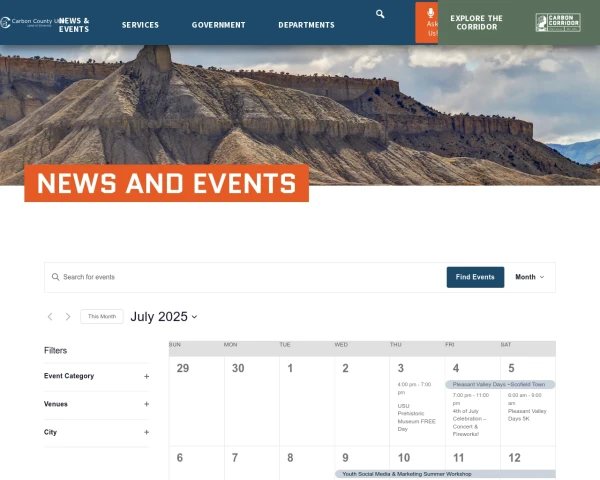This screenshot has width=600, height=480.
Task: Select day 3 in calendar
Action: 401,368
